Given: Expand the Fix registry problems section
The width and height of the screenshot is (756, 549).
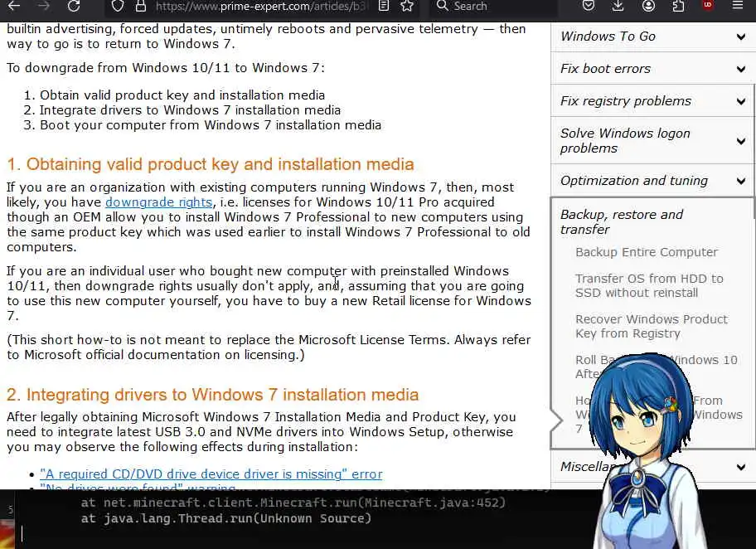Looking at the screenshot, I should (652, 101).
